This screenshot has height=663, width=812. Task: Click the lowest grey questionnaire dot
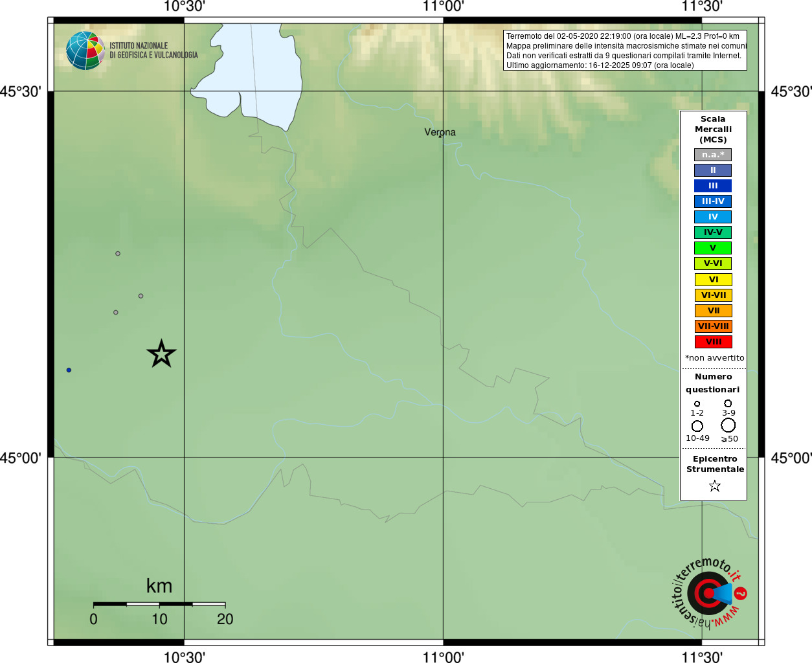(116, 312)
